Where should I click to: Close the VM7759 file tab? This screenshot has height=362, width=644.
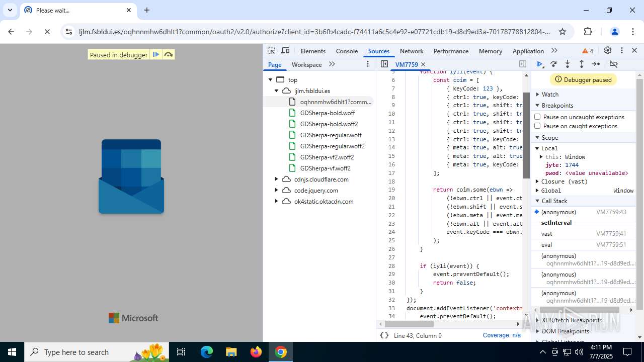pyautogui.click(x=423, y=64)
